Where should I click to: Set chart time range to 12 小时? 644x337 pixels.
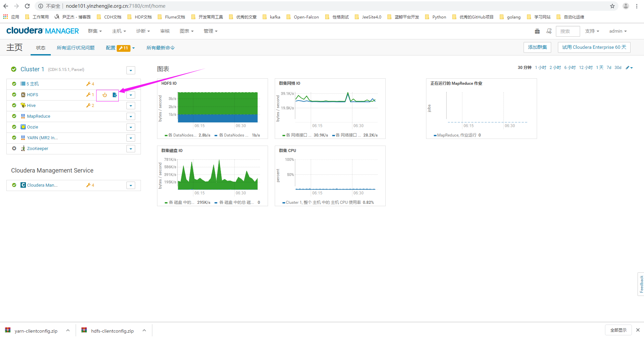(585, 68)
